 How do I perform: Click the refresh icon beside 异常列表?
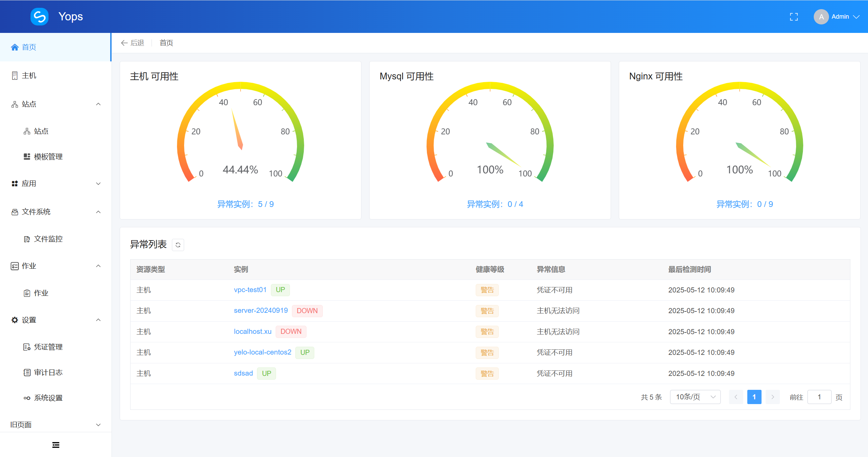coord(178,245)
